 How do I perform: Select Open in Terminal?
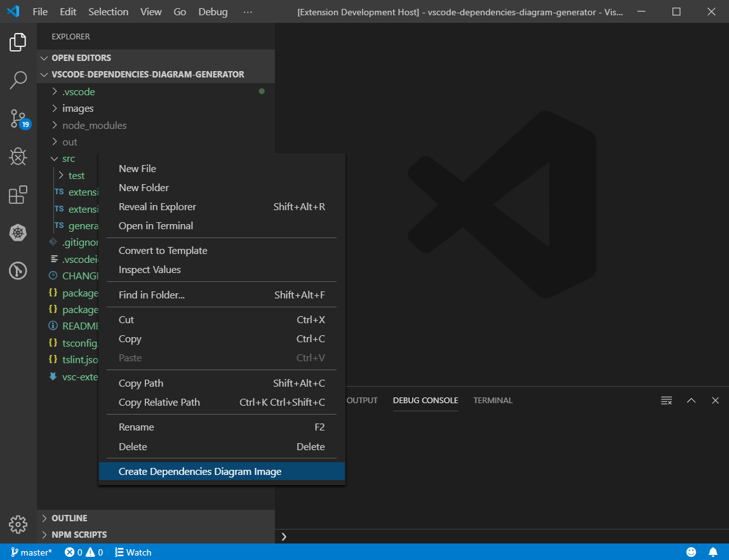click(222, 226)
